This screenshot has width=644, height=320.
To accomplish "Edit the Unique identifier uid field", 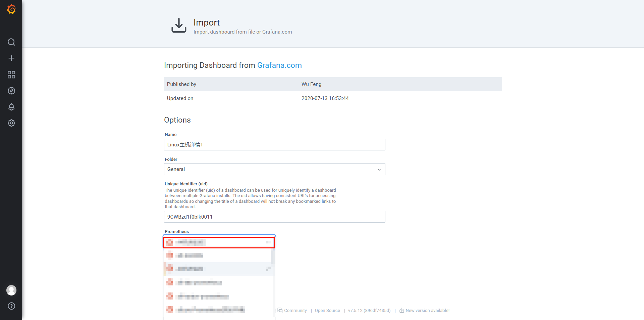I will (x=274, y=217).
